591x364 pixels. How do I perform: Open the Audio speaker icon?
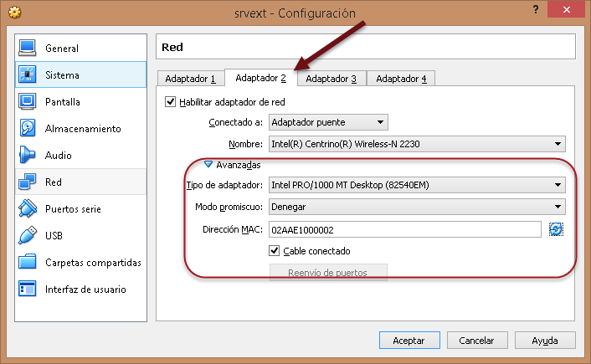click(28, 156)
